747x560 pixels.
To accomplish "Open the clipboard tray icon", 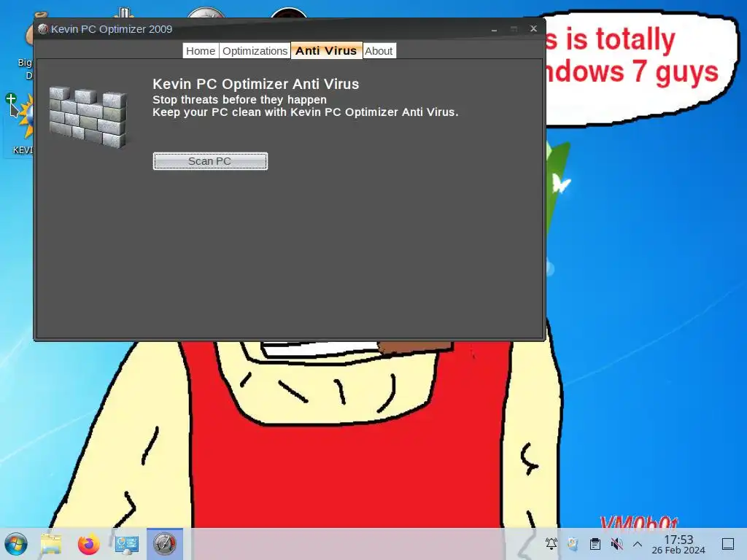I will point(595,543).
